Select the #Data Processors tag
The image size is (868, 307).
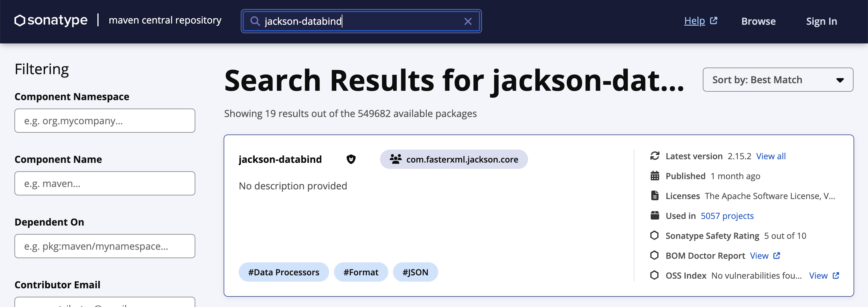[x=283, y=272]
